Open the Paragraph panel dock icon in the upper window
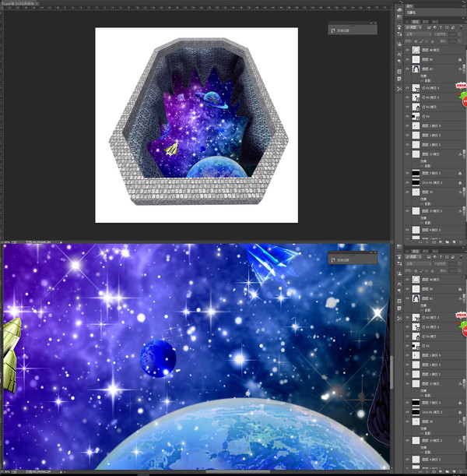Image resolution: width=467 pixels, height=476 pixels. point(399,61)
